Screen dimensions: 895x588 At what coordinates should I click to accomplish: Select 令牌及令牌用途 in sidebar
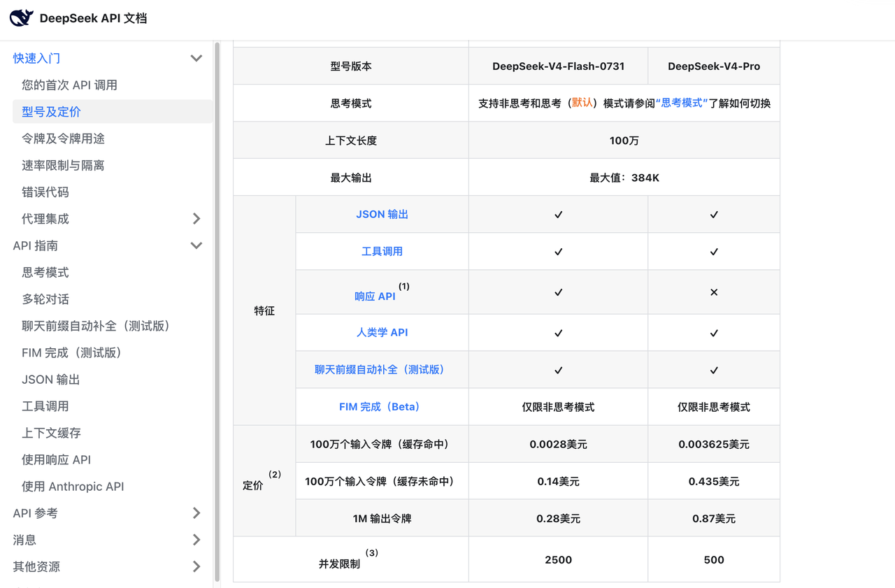pyautogui.click(x=63, y=138)
